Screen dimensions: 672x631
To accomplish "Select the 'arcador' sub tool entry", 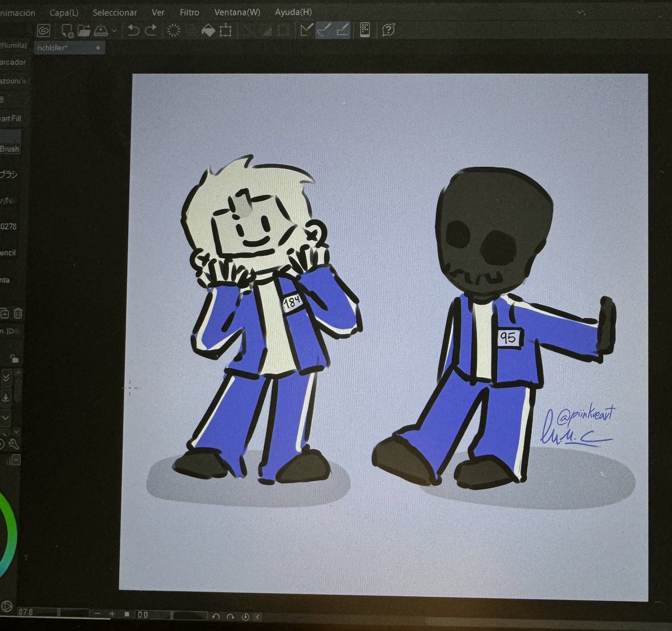I will 13,62.
